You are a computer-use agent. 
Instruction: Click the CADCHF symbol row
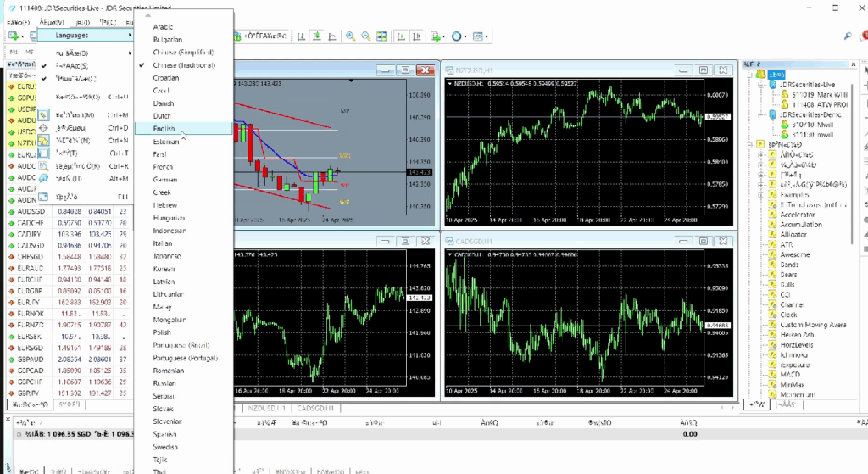click(70, 223)
